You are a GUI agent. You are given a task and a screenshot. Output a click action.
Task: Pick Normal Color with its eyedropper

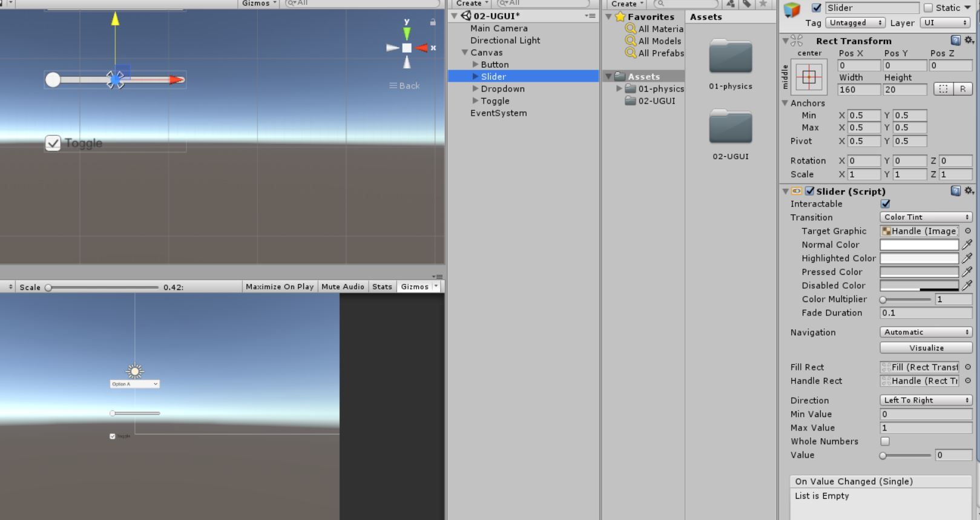(x=967, y=245)
